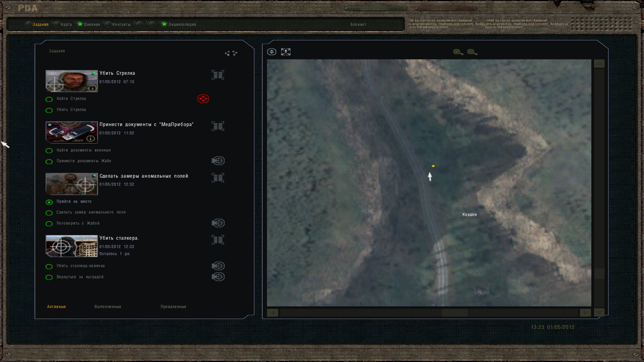This screenshot has height=362, width=644.
Task: Click the map zoom in magnifier
Action: [x=458, y=52]
